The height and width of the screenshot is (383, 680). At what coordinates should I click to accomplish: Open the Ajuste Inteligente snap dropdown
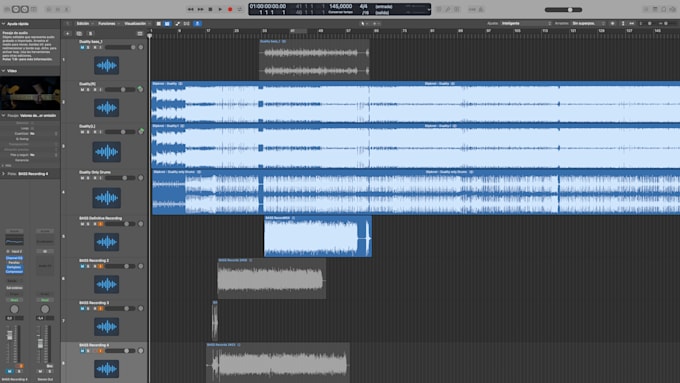526,23
